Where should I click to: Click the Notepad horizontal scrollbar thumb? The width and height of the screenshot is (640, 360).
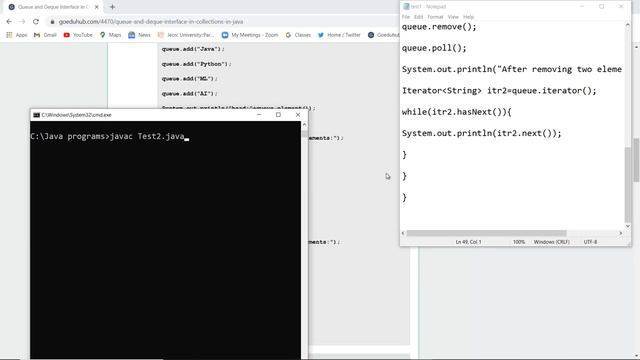click(487, 233)
